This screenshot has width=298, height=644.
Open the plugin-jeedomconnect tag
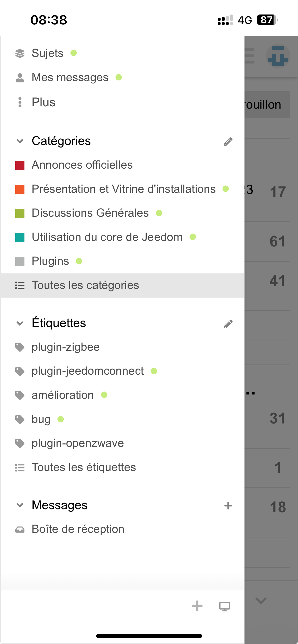[87, 371]
